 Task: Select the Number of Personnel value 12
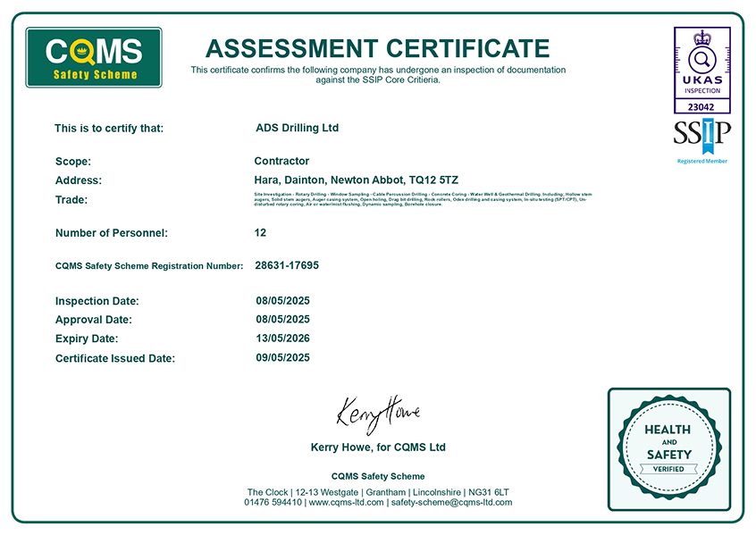[260, 232]
